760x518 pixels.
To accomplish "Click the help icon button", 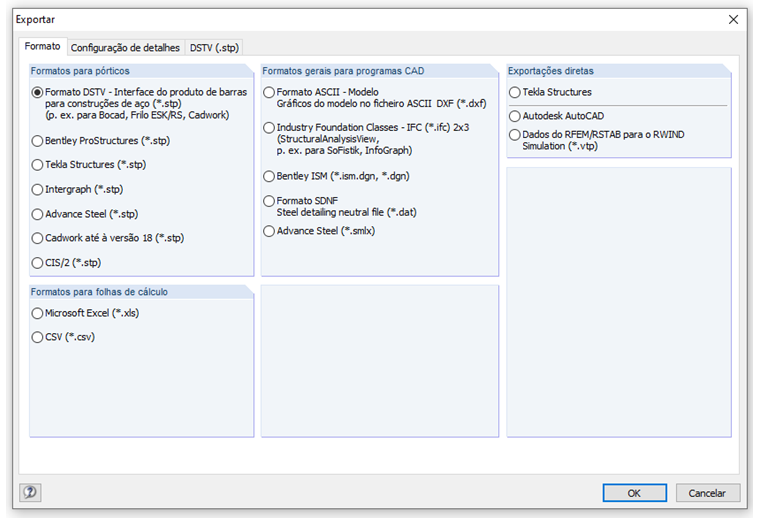I will (x=30, y=492).
